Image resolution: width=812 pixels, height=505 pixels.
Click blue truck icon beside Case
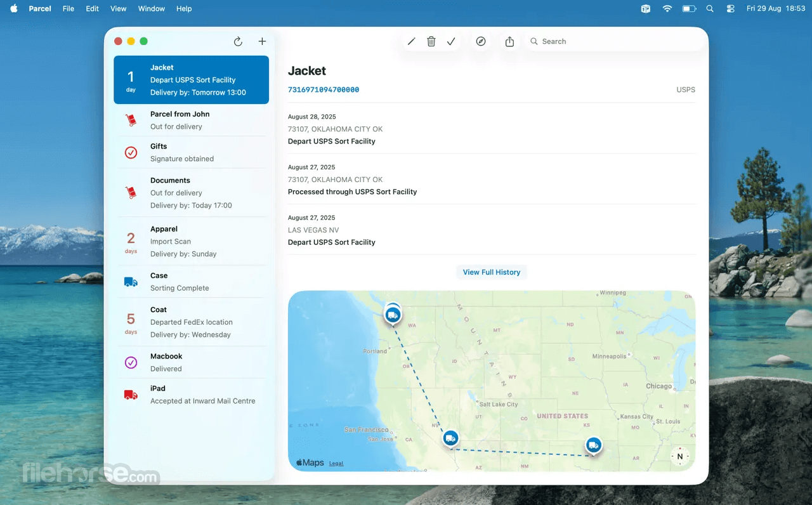tap(131, 282)
